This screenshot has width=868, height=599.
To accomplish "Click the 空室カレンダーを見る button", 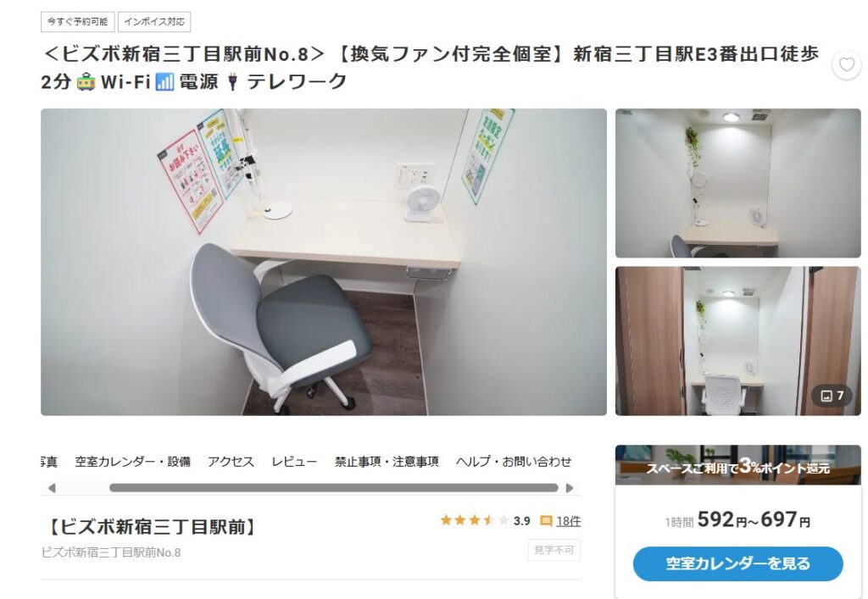I will click(x=738, y=563).
